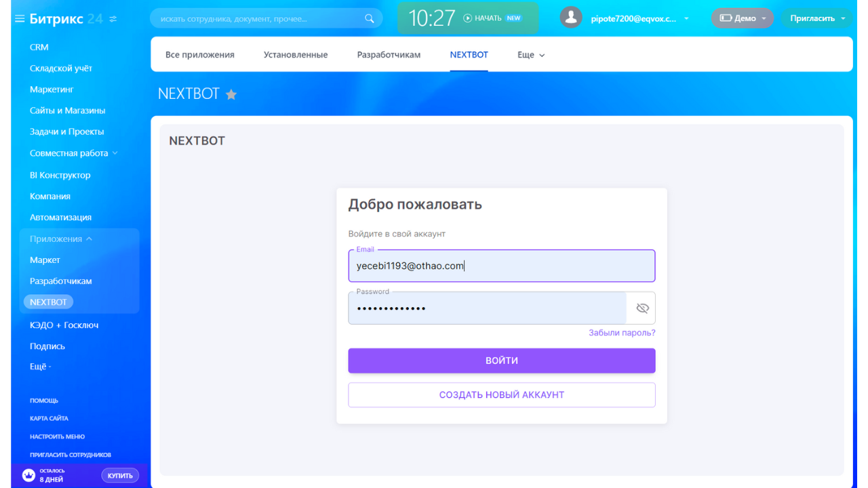868x488 pixels.
Task: Click the ВОЙТИ button
Action: (x=502, y=361)
